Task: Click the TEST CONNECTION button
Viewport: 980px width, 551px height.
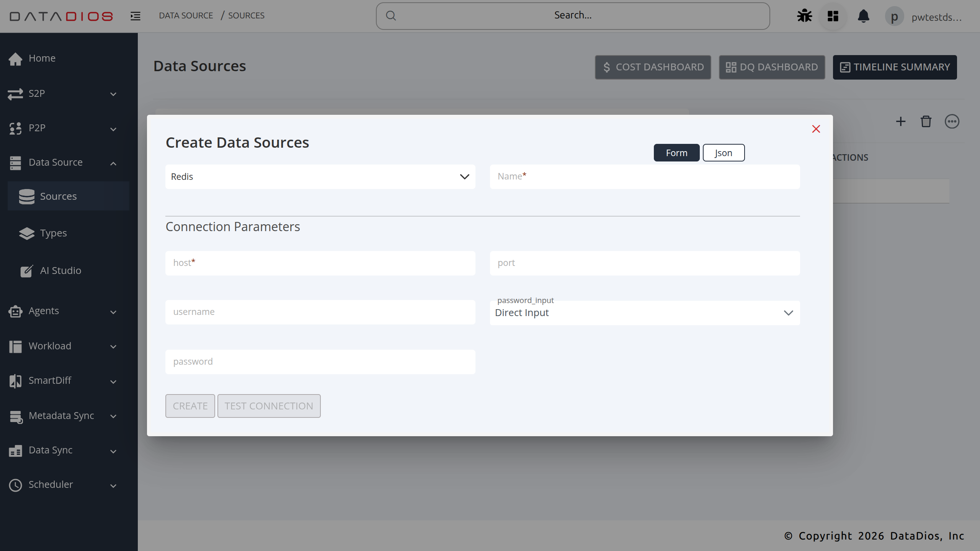Action: point(269,406)
